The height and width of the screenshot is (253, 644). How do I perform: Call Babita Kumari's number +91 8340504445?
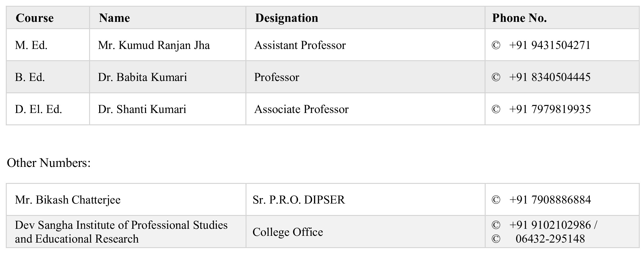pyautogui.click(x=550, y=77)
